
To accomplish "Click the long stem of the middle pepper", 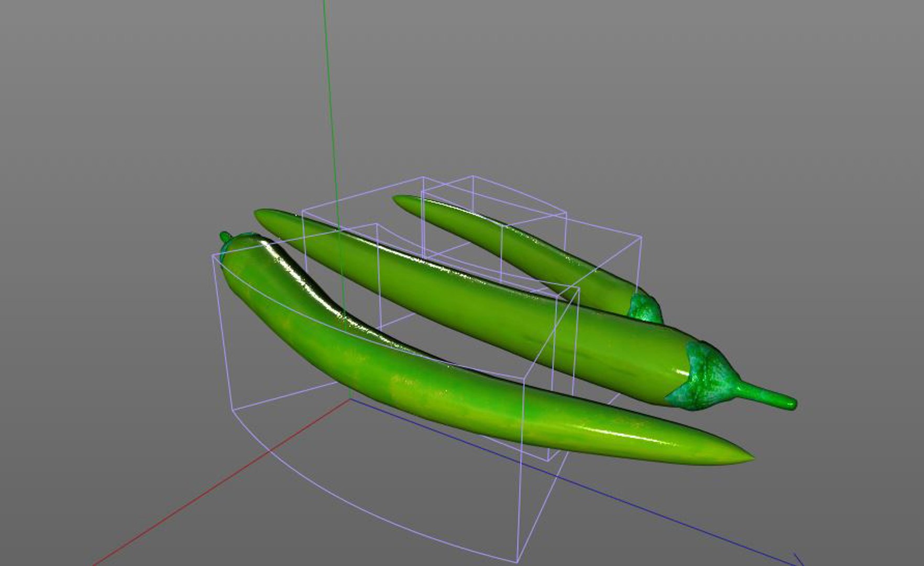I will click(x=767, y=396).
